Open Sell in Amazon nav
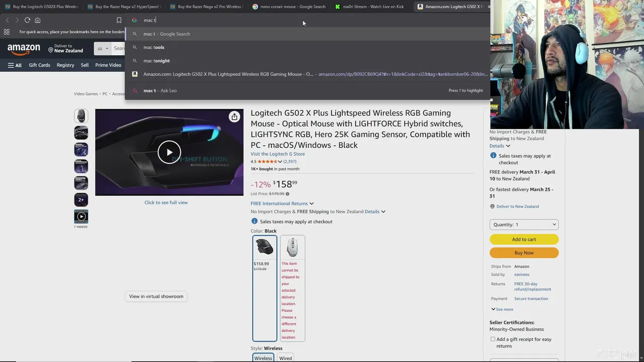Image resolution: width=644 pixels, height=362 pixels. point(85,65)
